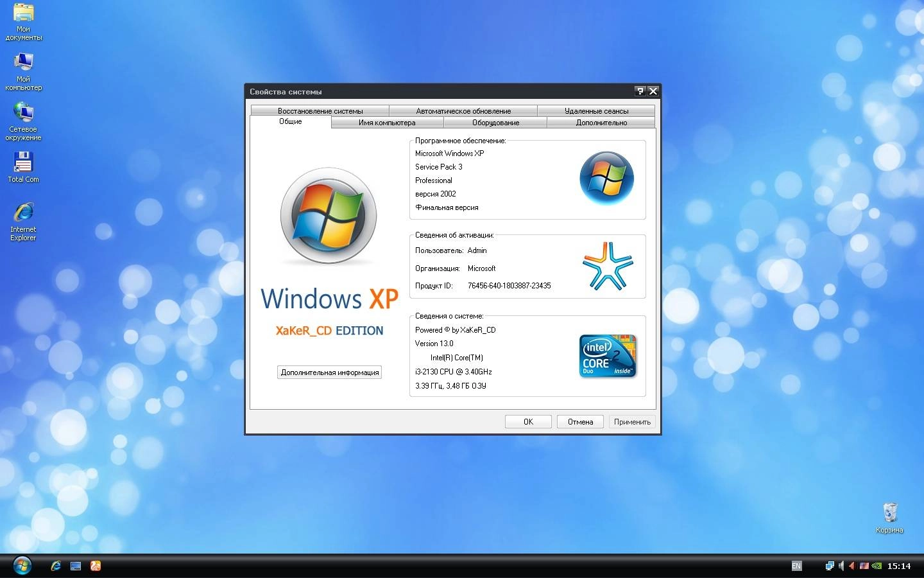
Task: Click the orange quick launch icon
Action: [x=96, y=566]
